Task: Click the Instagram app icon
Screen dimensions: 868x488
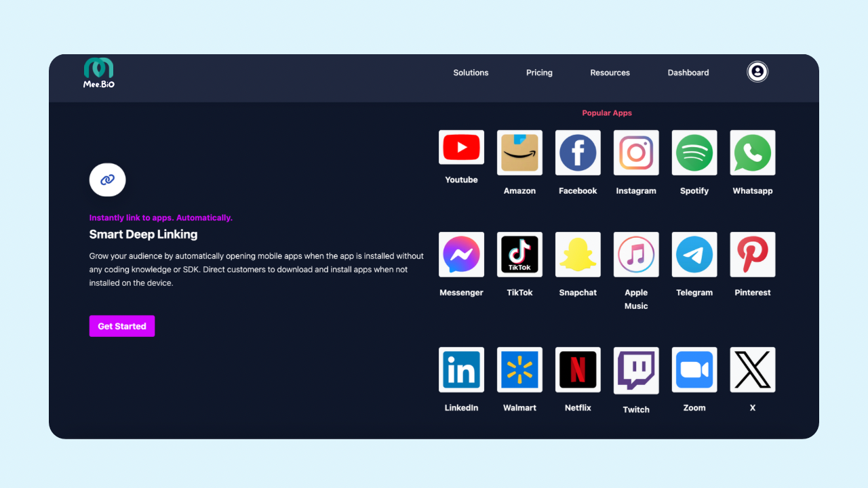Action: tap(636, 152)
